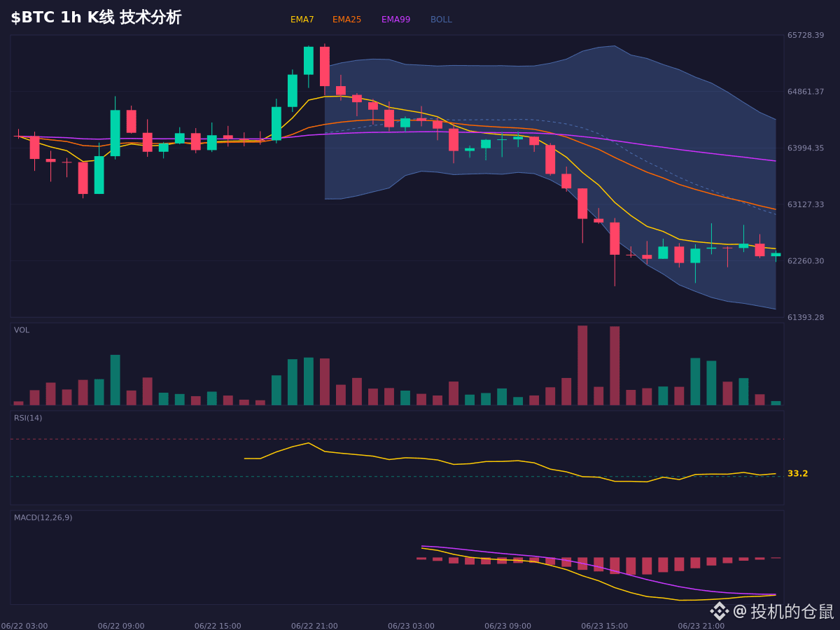The height and width of the screenshot is (630, 840).
Task: Select the 63994.35 price axis value
Action: pyautogui.click(x=806, y=148)
